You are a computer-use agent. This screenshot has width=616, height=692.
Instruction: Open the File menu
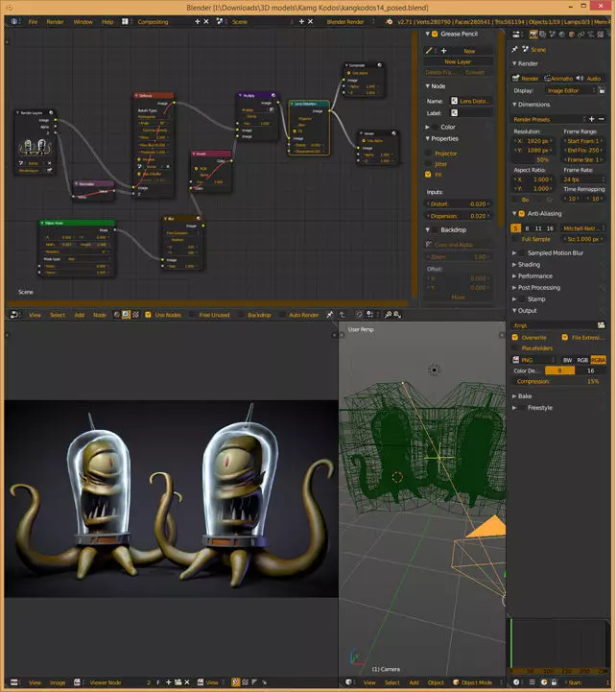[x=33, y=22]
